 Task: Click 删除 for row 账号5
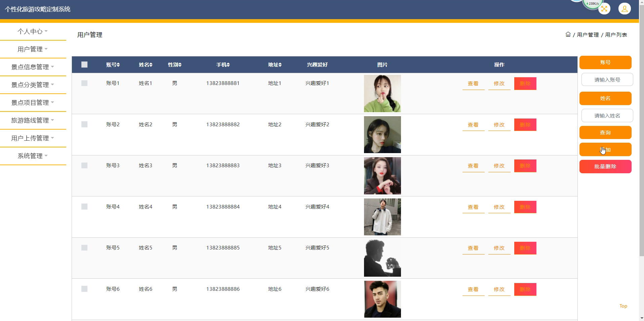pos(525,248)
